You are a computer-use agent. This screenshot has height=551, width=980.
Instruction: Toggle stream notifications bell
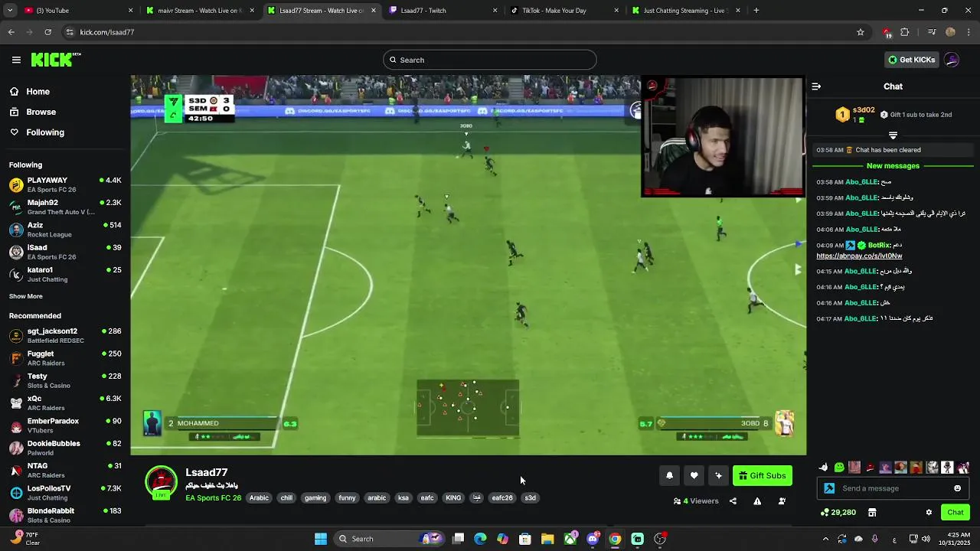coord(669,475)
